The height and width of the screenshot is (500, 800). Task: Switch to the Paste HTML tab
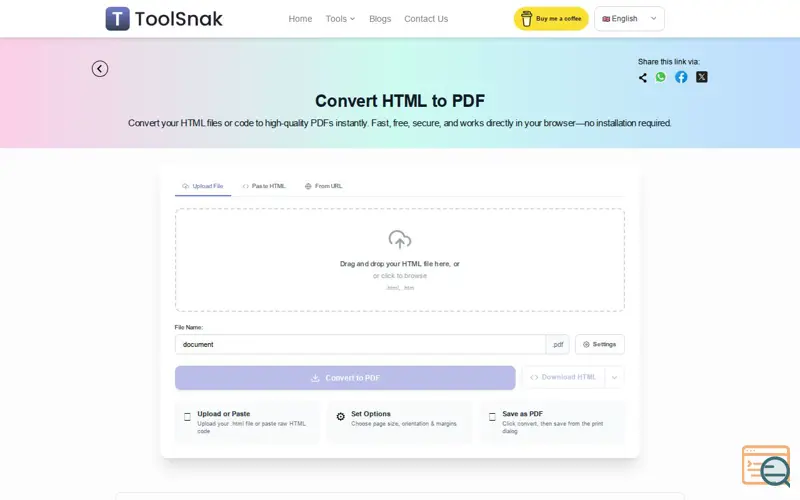[x=264, y=186]
